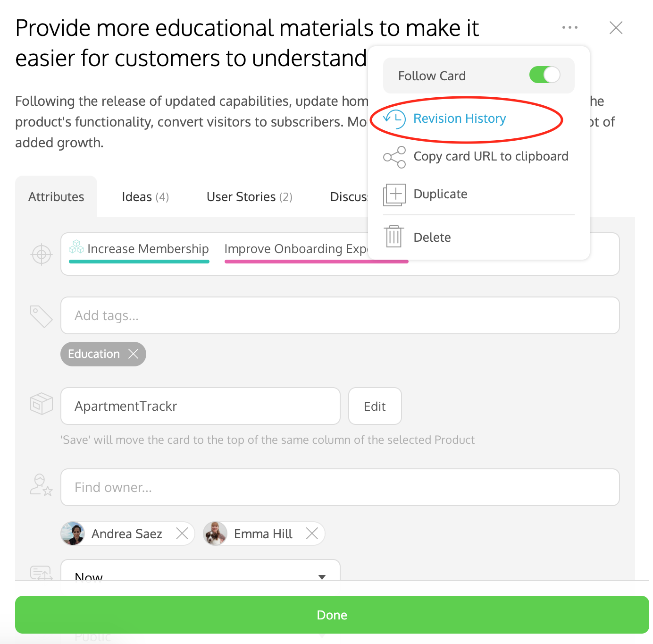Screen dimensions: 653x644
Task: Expand the Public visibility dropdown
Action: 189,635
